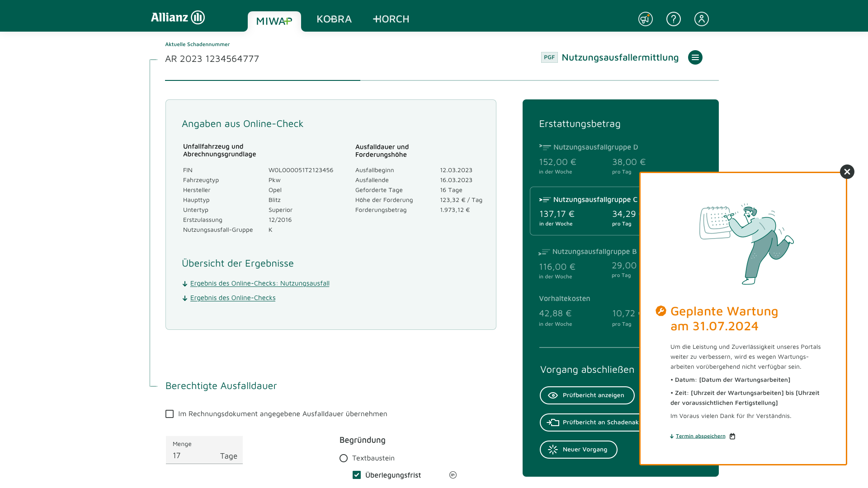
Task: Open hamburger menu next to Nutzungsausfallermittlung
Action: click(695, 57)
